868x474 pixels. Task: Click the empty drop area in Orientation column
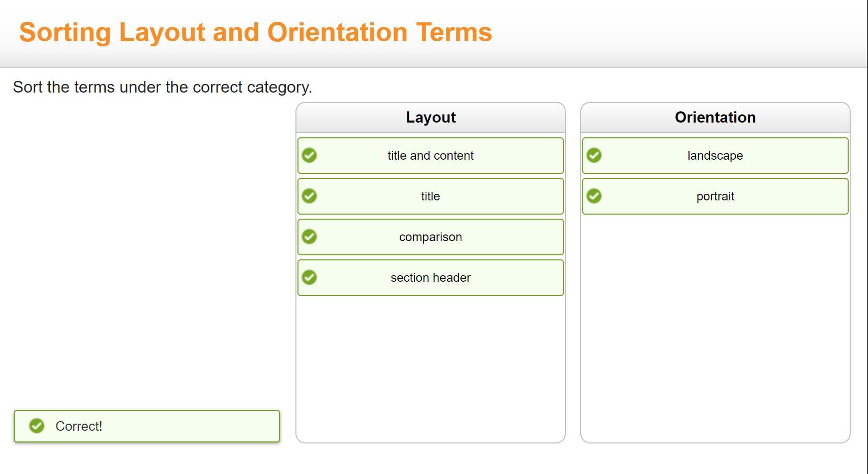click(715, 325)
